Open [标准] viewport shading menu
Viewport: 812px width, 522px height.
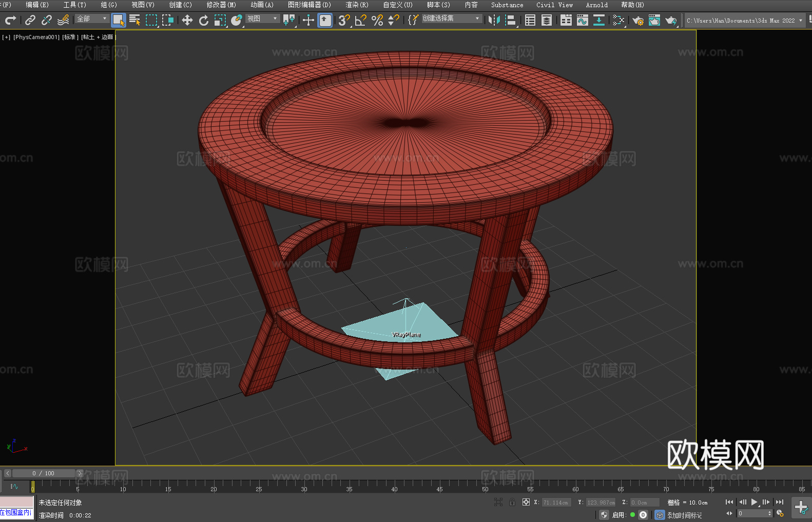click(70, 37)
